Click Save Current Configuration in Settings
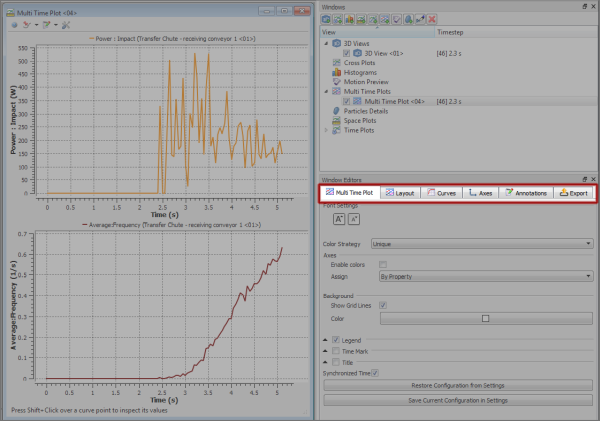 pos(457,400)
